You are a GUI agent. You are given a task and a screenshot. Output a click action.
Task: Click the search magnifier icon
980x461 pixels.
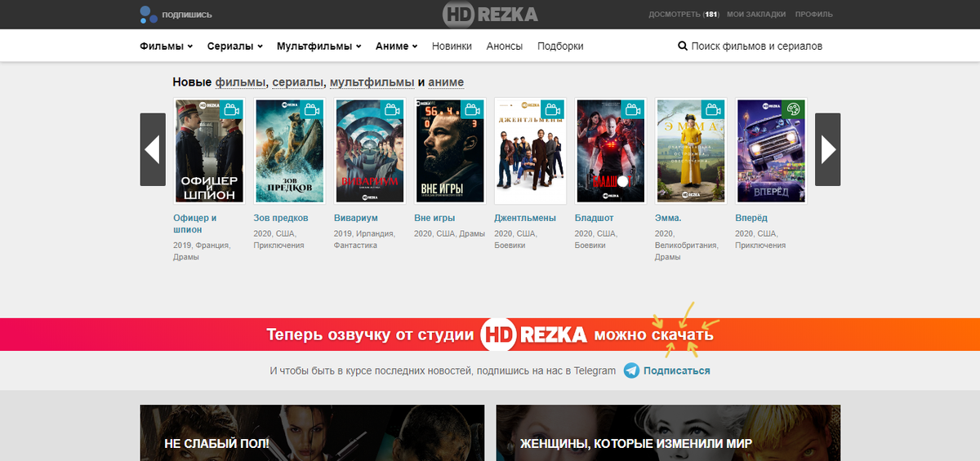point(683,46)
